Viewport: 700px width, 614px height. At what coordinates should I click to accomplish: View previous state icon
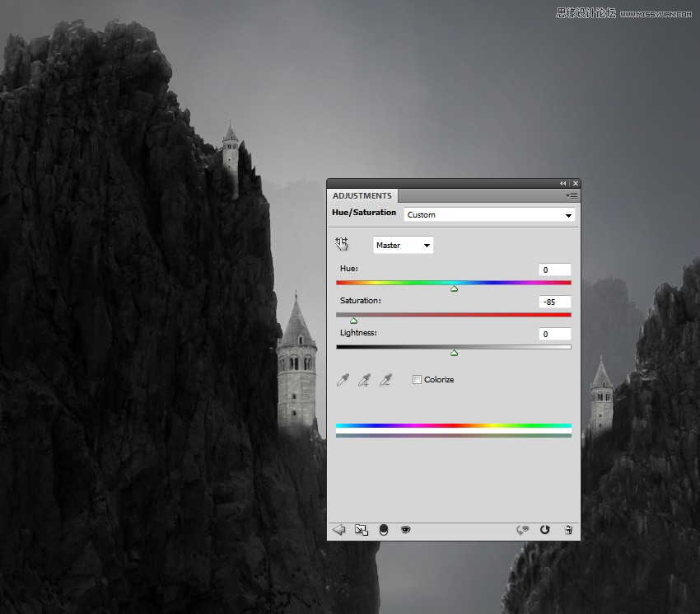tap(522, 530)
